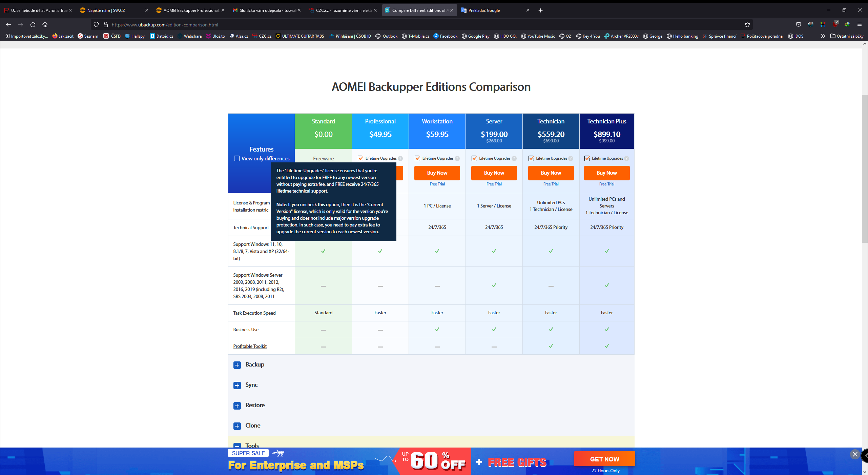Show more bookmarks chevron
Viewport: 868px width, 475px height.
point(823,36)
